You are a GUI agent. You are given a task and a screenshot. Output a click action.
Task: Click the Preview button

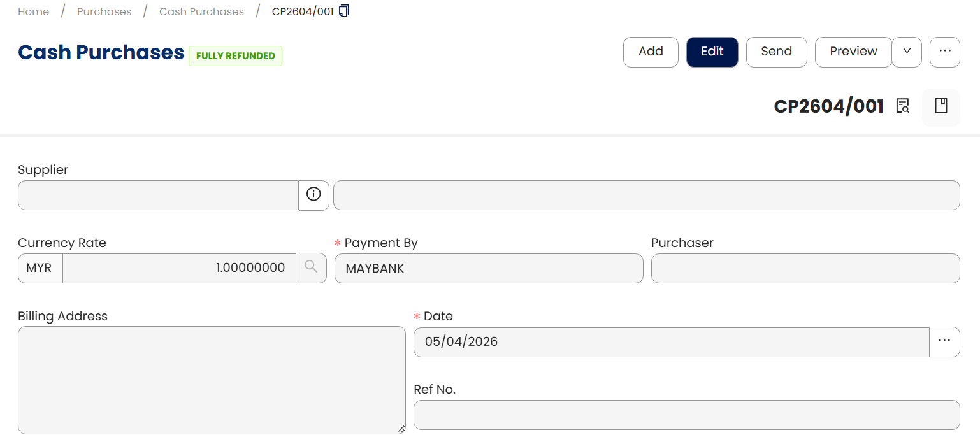[853, 52]
